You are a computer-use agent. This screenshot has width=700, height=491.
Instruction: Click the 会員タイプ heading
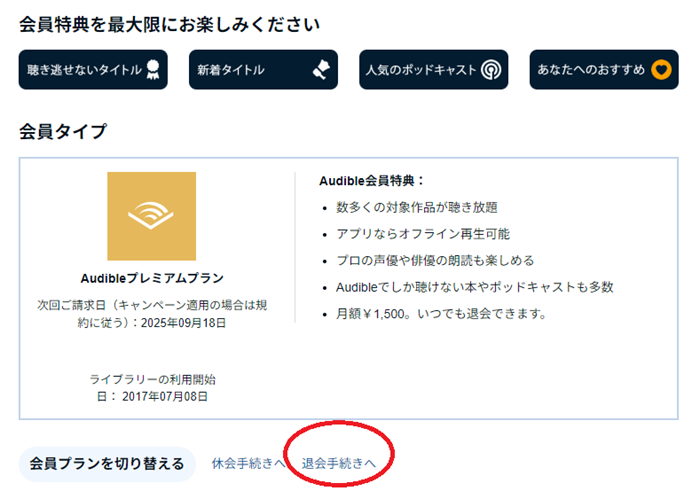(x=63, y=131)
